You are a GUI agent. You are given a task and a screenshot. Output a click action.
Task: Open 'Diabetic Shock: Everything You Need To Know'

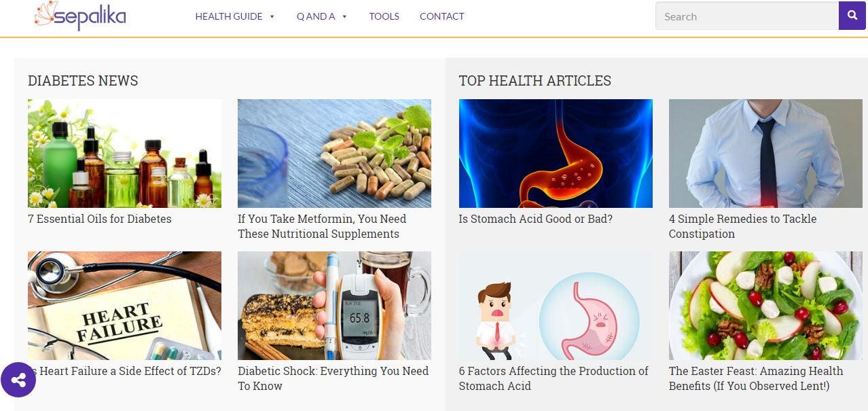coord(333,378)
